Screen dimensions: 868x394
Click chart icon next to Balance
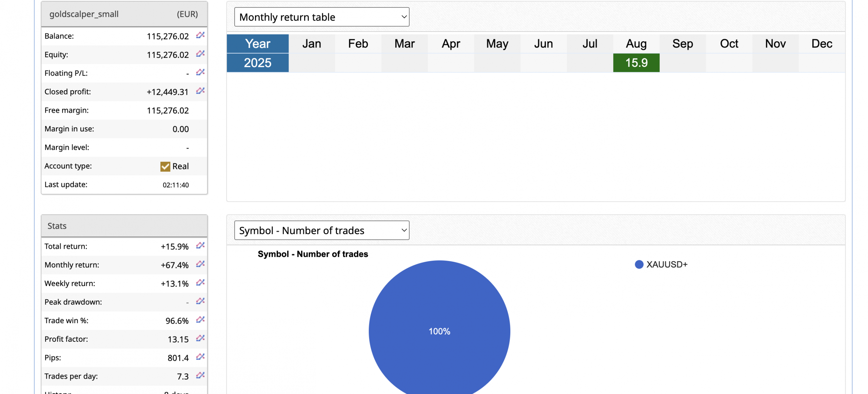point(200,35)
